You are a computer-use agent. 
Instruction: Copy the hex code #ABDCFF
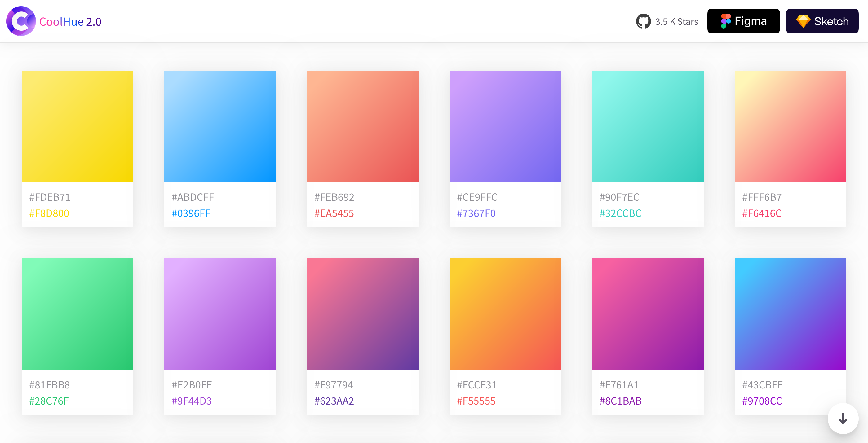[x=193, y=197]
